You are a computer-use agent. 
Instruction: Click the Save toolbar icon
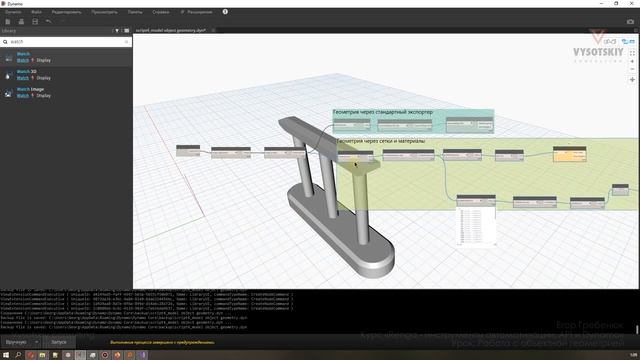pos(35,21)
